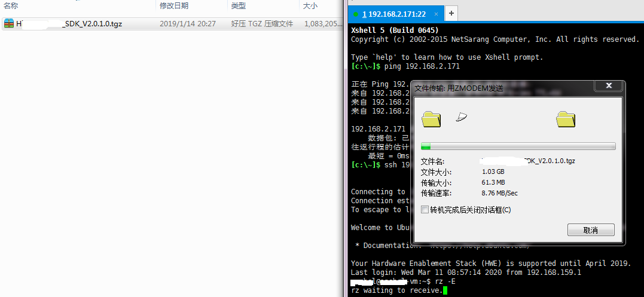Select the SDK_V2.0.1.0.tgz file in Explorer
The height and width of the screenshot is (297, 644).
tap(172, 24)
